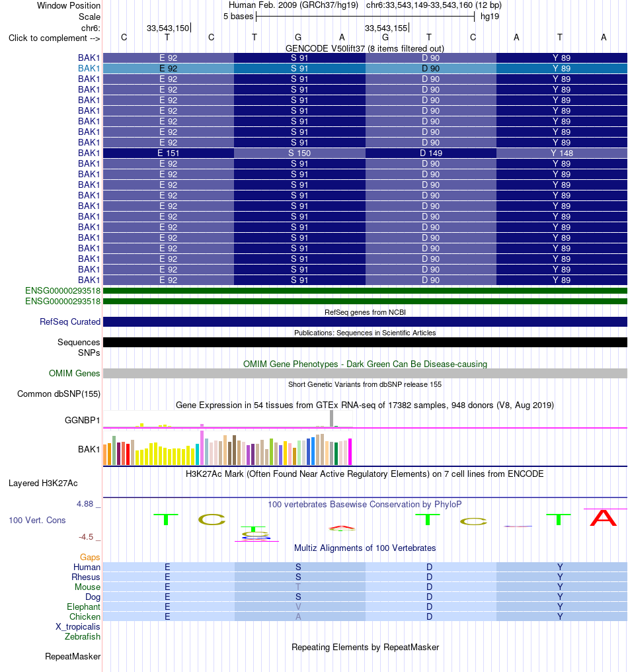This screenshot has height=672, width=628.
Task: Click '100 vertebrates Basewise Conservation by PhyloP' title
Action: click(365, 505)
